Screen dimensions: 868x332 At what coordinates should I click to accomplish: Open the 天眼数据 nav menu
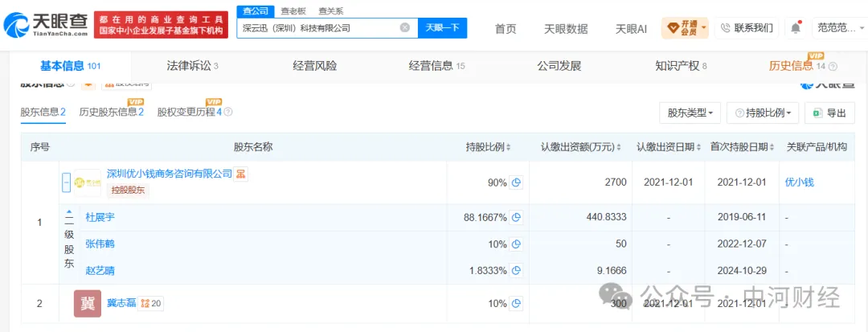(566, 29)
